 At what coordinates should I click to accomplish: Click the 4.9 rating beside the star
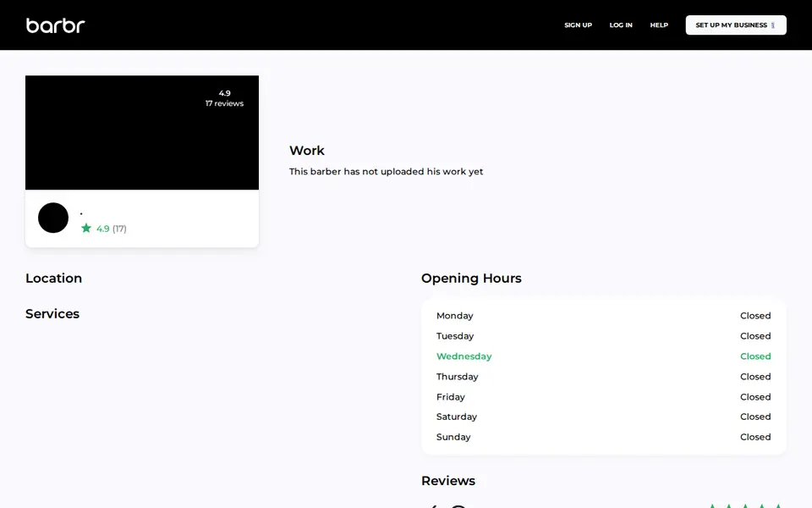103,229
